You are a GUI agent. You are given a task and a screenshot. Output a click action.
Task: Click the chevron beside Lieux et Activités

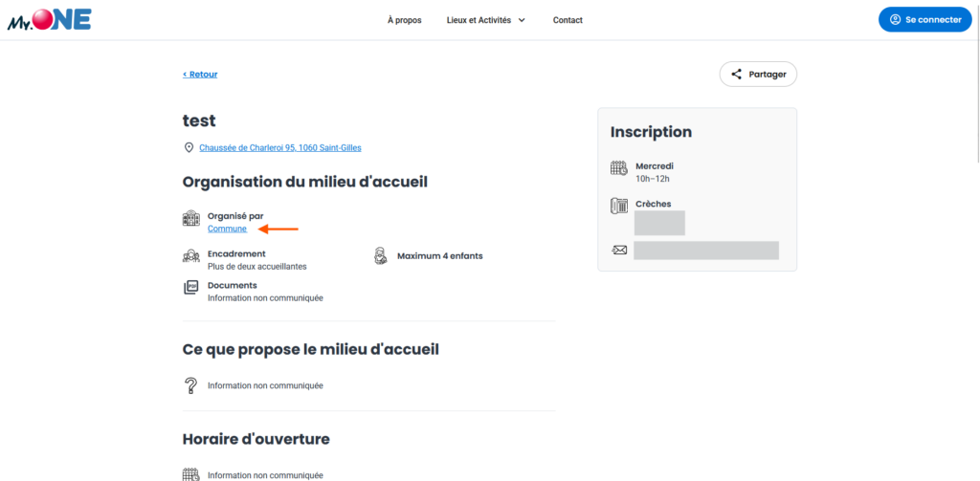click(522, 20)
